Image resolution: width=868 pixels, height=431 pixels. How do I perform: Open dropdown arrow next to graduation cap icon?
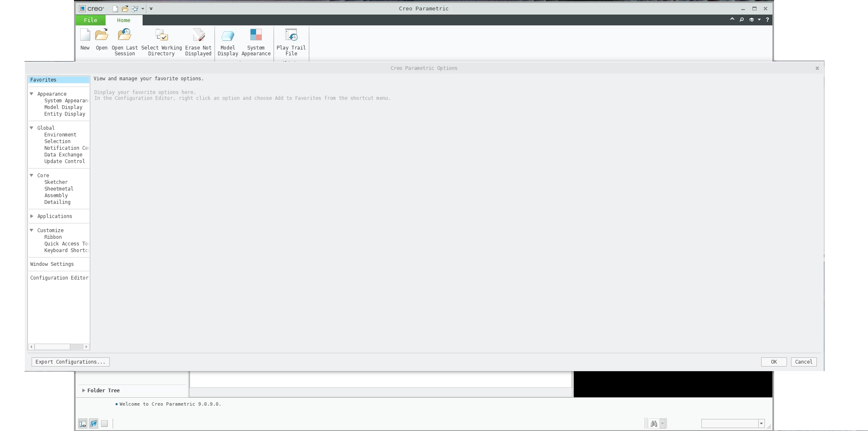coord(759,20)
